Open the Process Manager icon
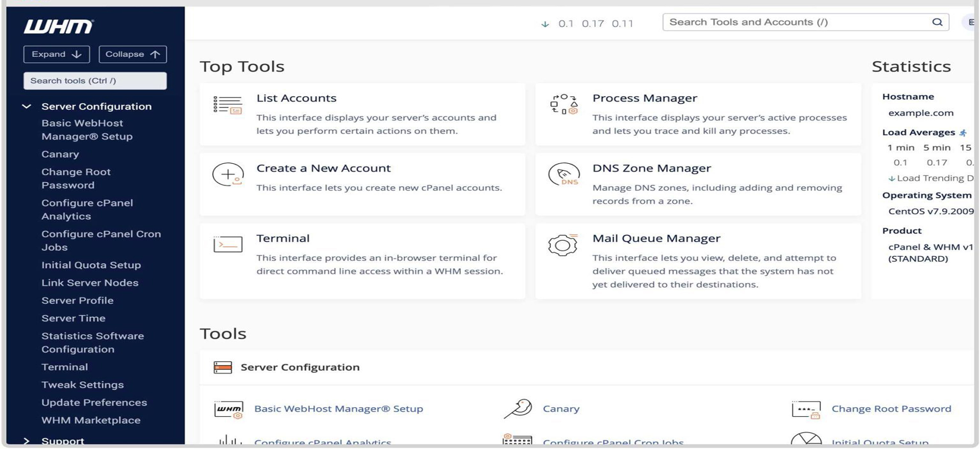This screenshot has height=449, width=980. pos(563,104)
